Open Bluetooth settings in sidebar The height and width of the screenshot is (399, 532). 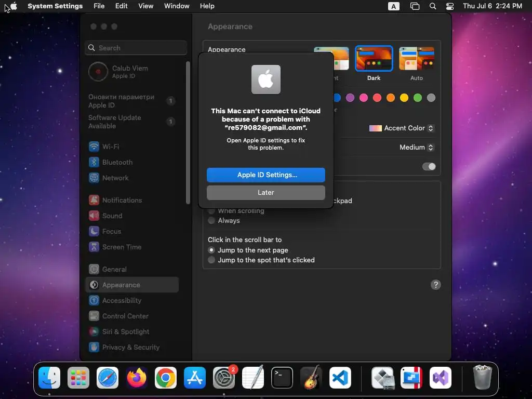pyautogui.click(x=131, y=162)
